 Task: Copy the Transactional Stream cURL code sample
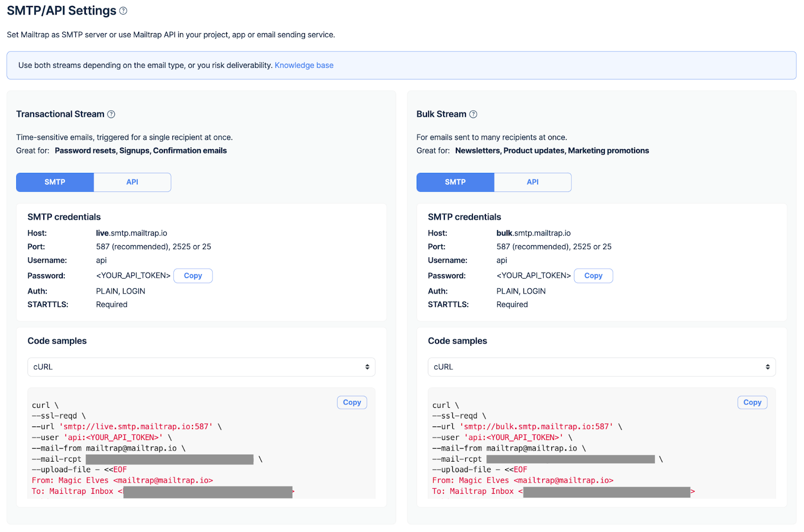pyautogui.click(x=352, y=402)
